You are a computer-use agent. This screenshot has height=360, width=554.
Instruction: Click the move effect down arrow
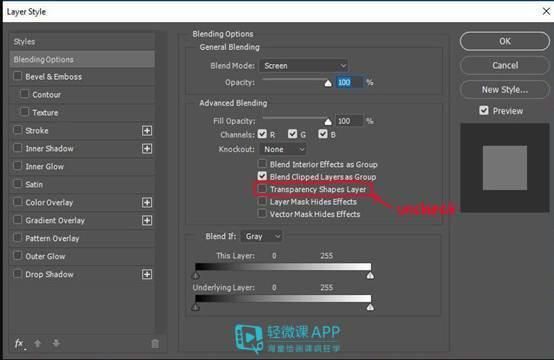tap(56, 343)
